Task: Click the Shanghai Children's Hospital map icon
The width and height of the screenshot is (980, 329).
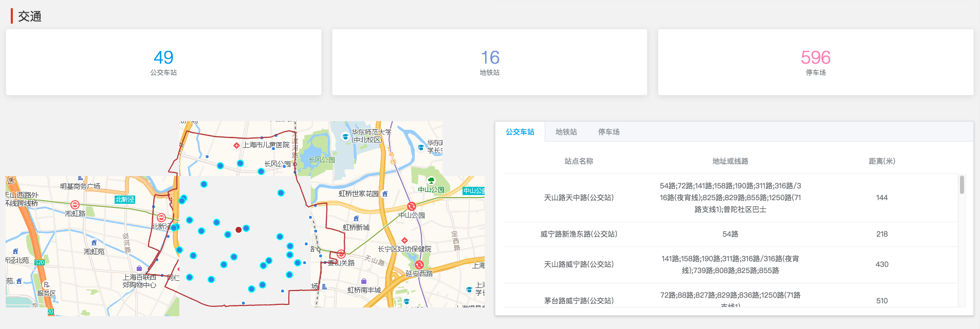Action: pos(236,145)
